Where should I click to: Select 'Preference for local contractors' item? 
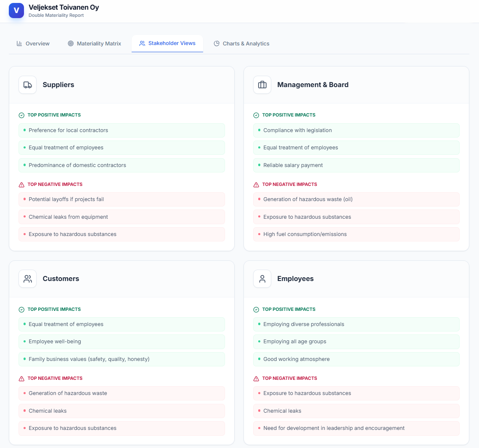pyautogui.click(x=122, y=130)
